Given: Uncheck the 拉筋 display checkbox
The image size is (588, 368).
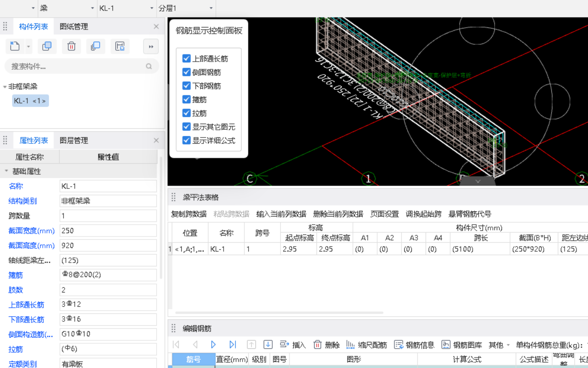Looking at the screenshot, I should (x=186, y=113).
